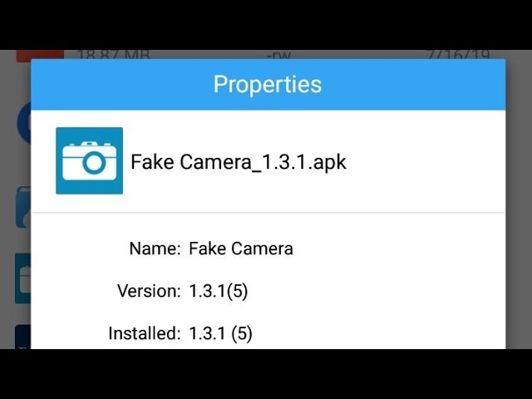Select the installed value 1.3.1 (5)

220,333
